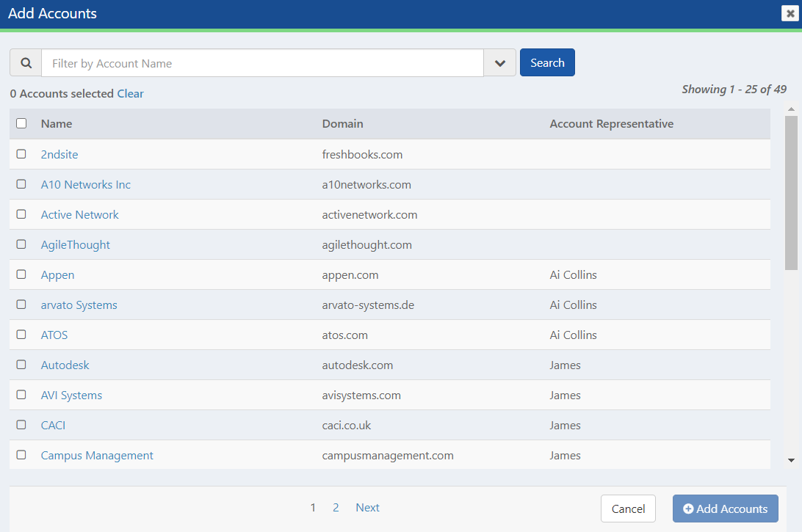
Task: Open the arvato Systems account link
Action: tap(79, 305)
